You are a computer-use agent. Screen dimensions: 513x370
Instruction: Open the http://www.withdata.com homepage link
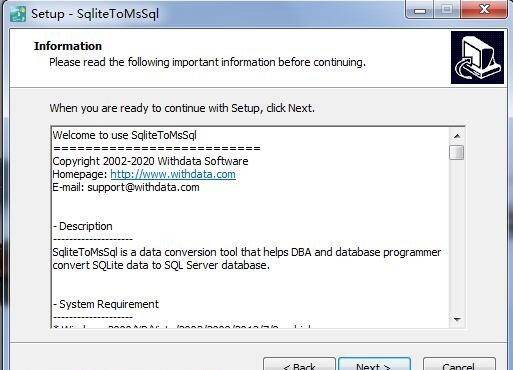click(x=173, y=174)
